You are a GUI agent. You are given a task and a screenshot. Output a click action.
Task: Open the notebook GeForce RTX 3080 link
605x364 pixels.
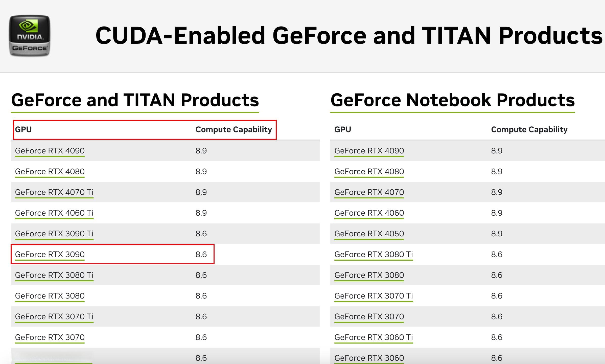[x=369, y=275]
